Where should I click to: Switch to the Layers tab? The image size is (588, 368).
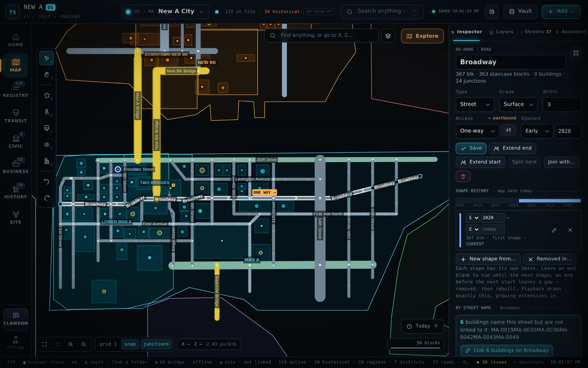click(501, 32)
